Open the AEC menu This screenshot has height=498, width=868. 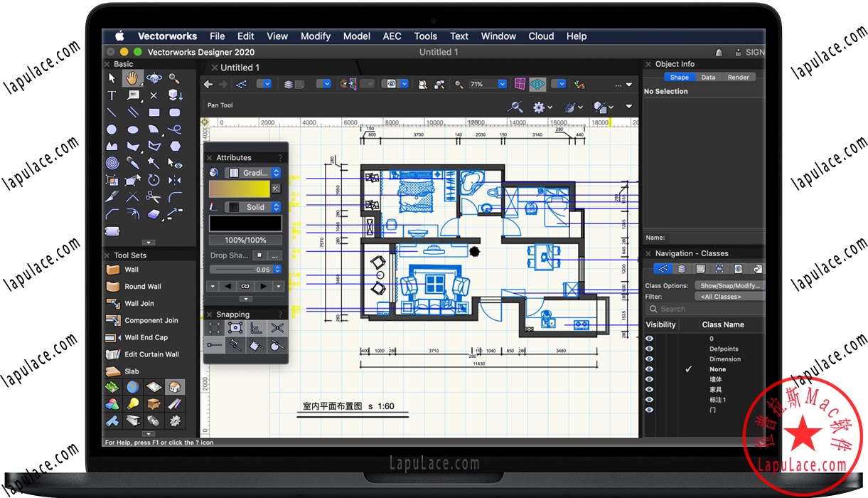point(392,36)
